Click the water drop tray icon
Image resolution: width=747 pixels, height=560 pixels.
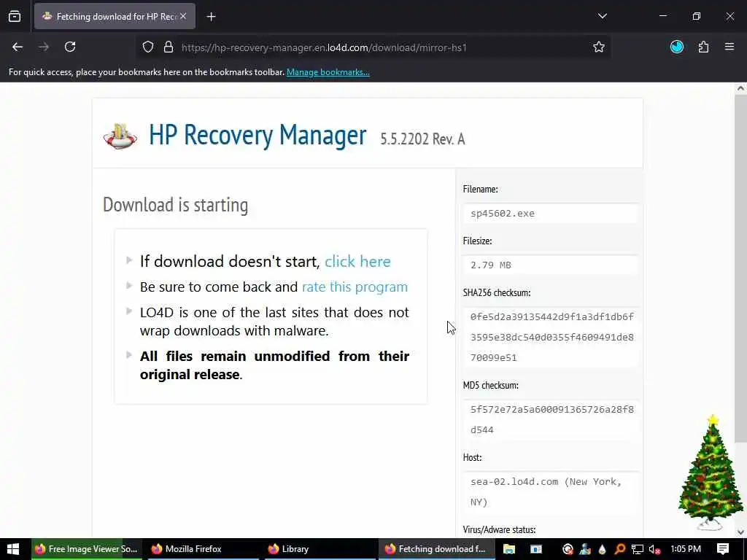click(603, 550)
